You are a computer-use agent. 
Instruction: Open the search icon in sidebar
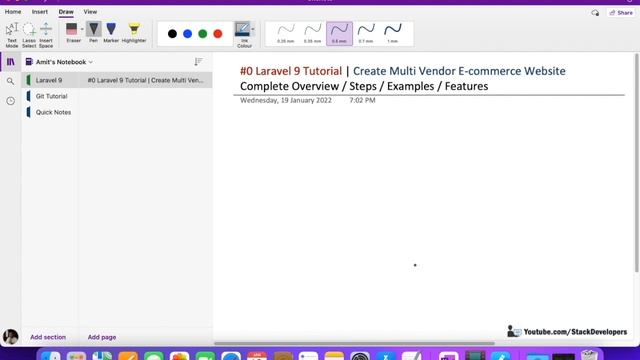coord(11,81)
